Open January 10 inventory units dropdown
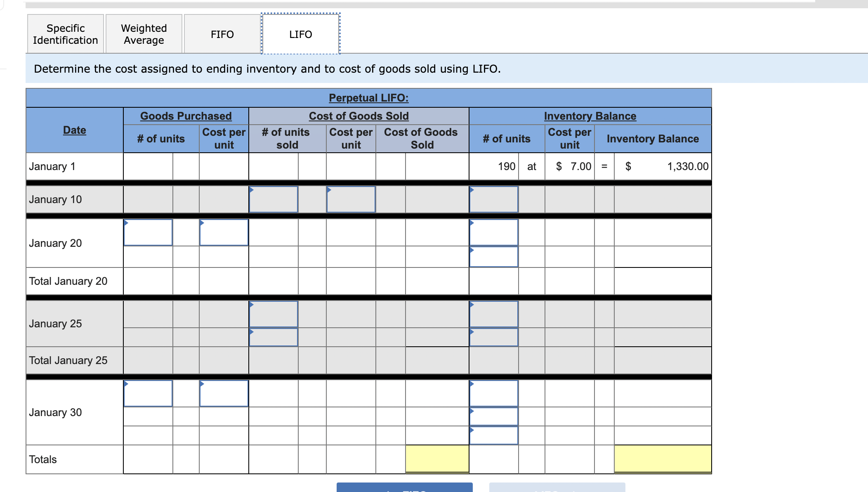Screen dimensions: 868x492 tap(493, 199)
